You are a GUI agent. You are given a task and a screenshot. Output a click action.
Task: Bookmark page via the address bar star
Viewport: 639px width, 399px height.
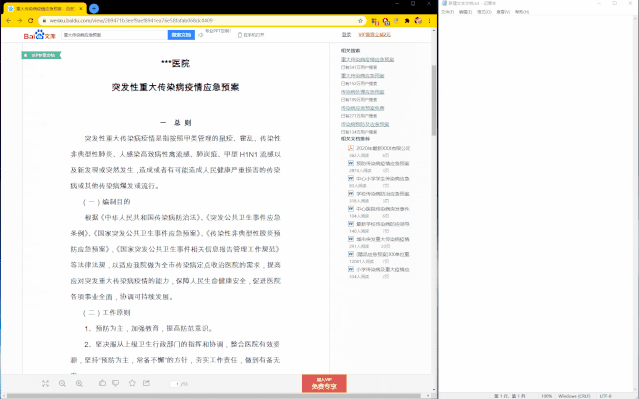pyautogui.click(x=360, y=20)
